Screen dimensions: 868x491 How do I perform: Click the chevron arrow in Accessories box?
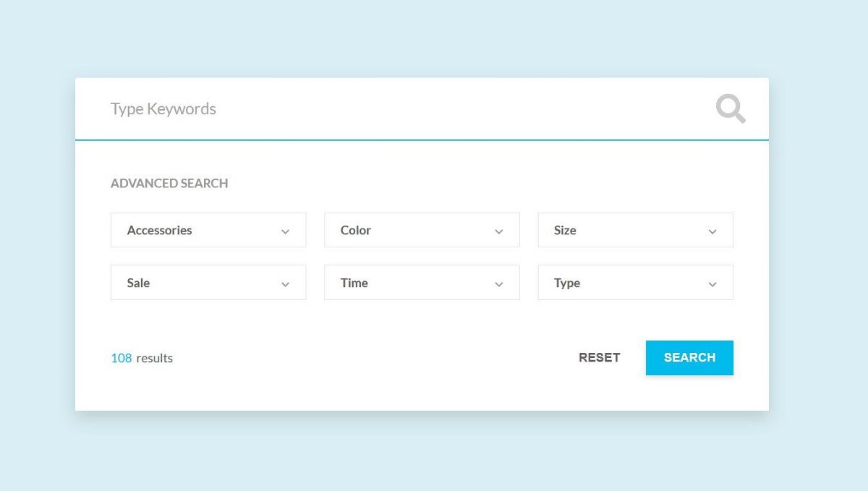click(x=285, y=231)
